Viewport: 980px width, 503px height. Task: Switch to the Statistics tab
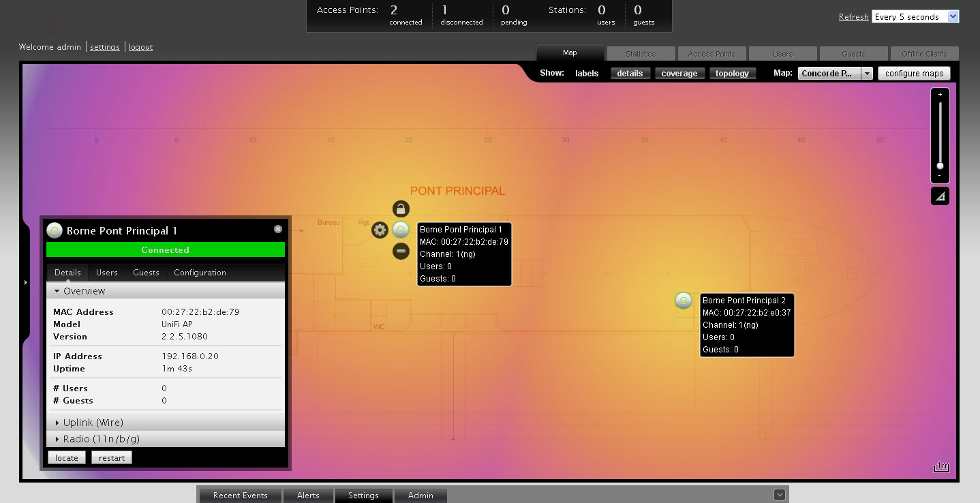point(641,54)
